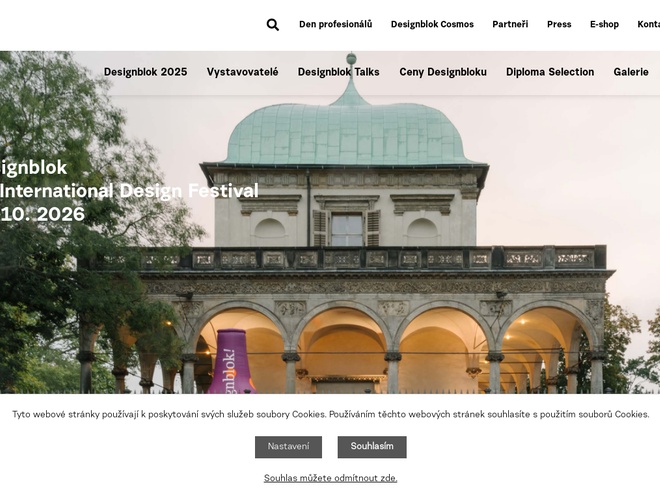
Task: Click the Nastavení cookie settings button
Action: (x=288, y=446)
